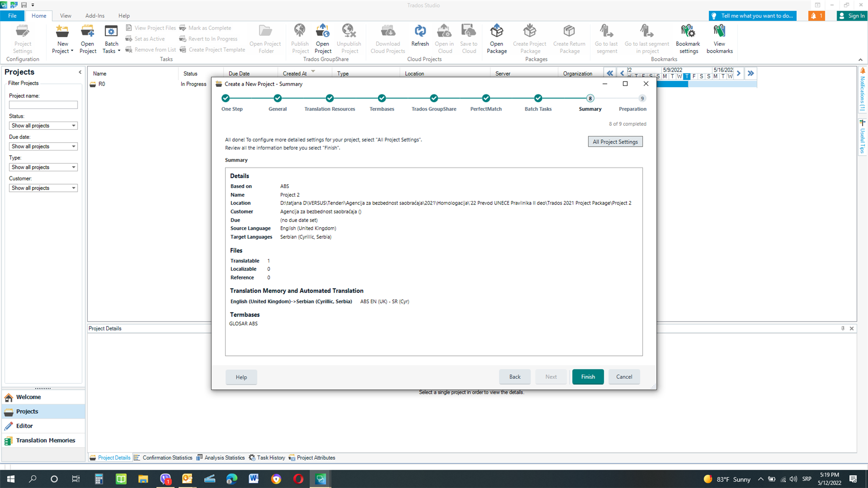Click Go to last segment in project
This screenshot has height=488, width=868.
click(647, 39)
